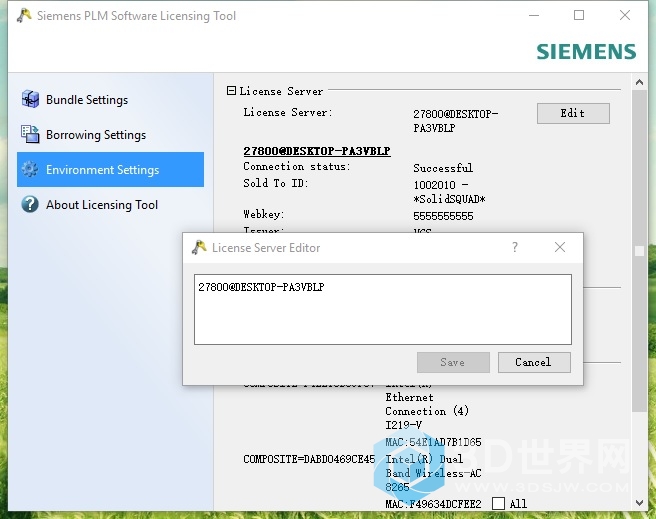Click the Edit license server button

click(573, 113)
